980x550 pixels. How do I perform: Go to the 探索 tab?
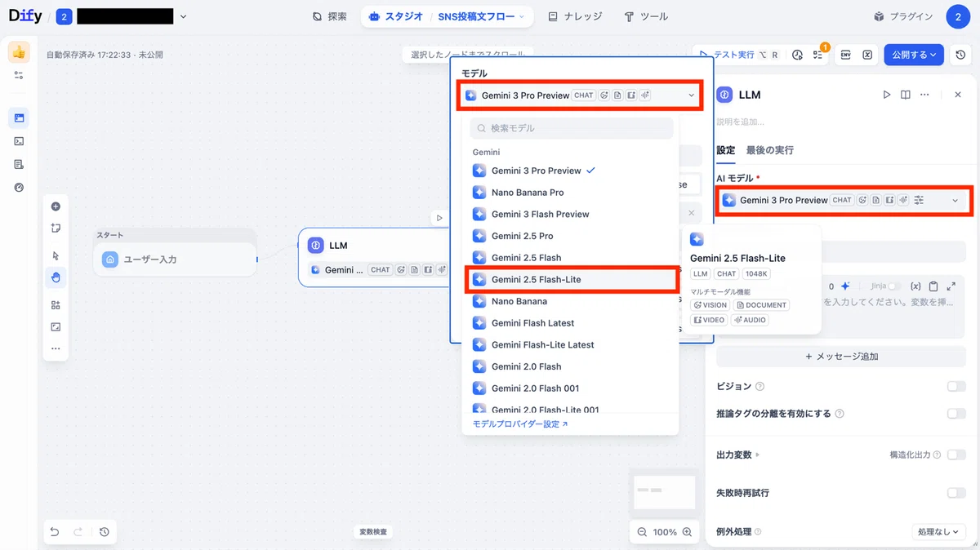click(330, 16)
